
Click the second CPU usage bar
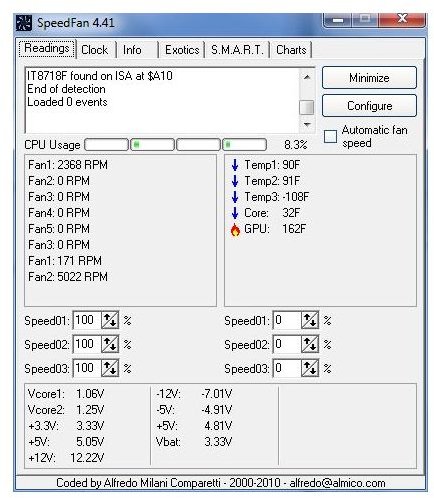[x=153, y=145]
